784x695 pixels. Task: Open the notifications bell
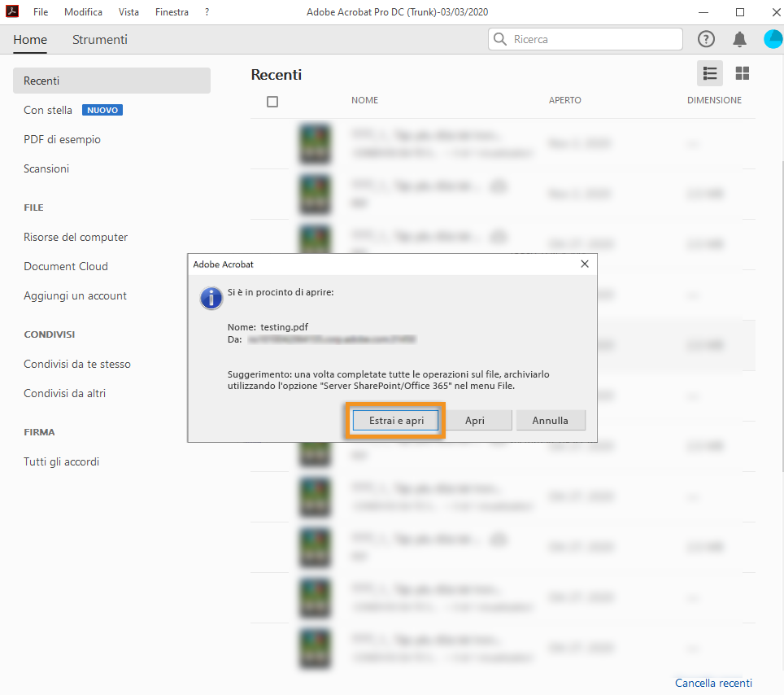tap(739, 38)
